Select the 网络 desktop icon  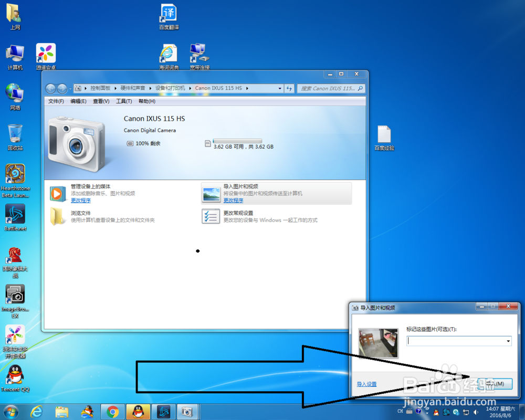[15, 97]
